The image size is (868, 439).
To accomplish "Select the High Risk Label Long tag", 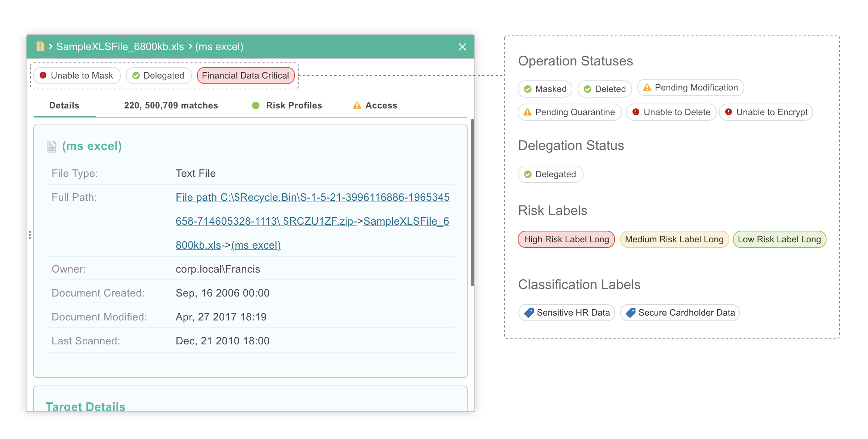I will 566,239.
